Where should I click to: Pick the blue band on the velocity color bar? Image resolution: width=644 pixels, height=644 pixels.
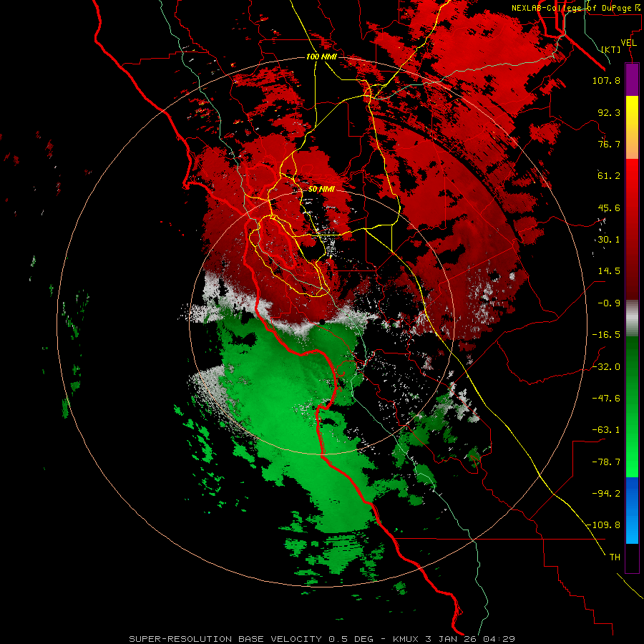(x=632, y=510)
